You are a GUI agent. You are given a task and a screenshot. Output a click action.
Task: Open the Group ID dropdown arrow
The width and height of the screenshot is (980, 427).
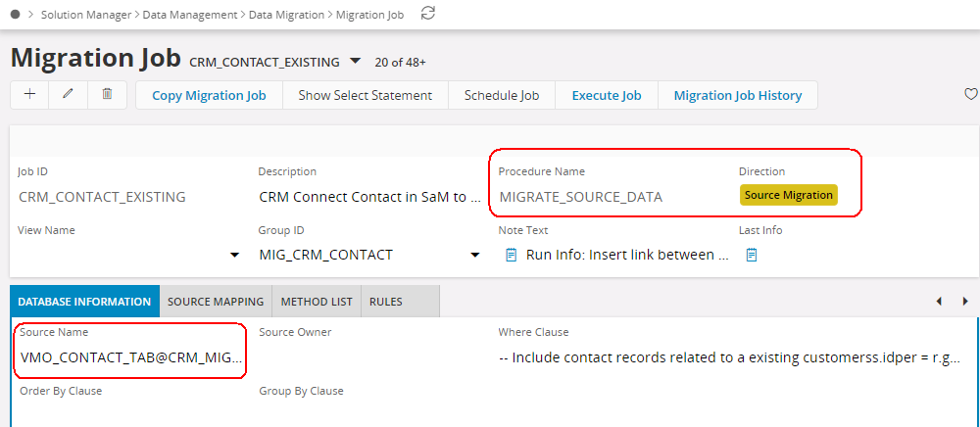[x=474, y=256]
